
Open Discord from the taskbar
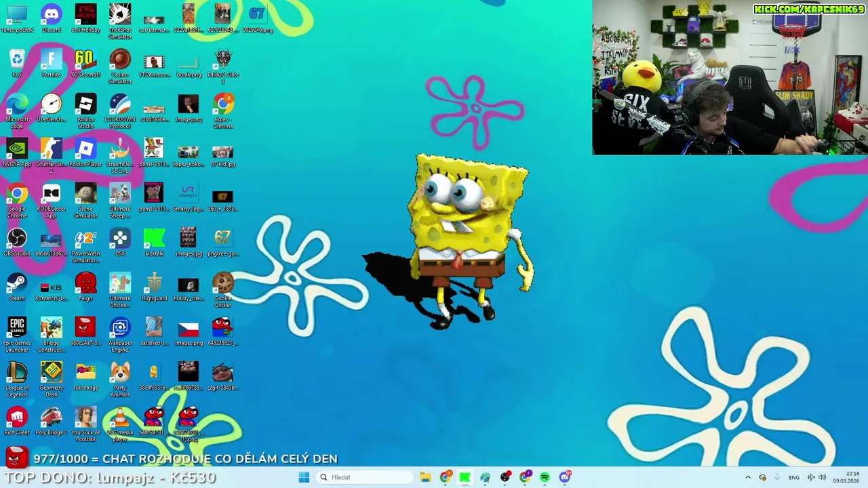click(565, 477)
